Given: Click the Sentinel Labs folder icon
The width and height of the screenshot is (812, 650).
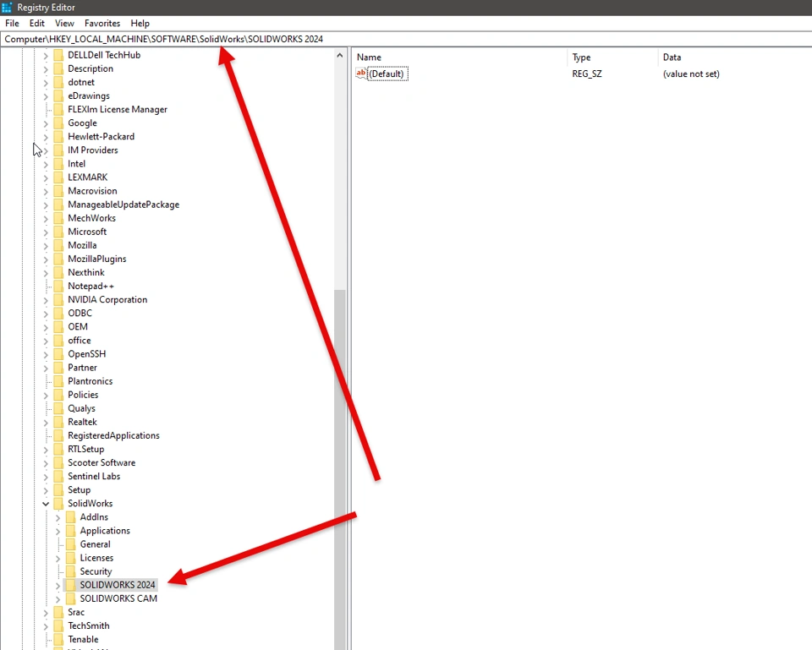Looking at the screenshot, I should 58,476.
